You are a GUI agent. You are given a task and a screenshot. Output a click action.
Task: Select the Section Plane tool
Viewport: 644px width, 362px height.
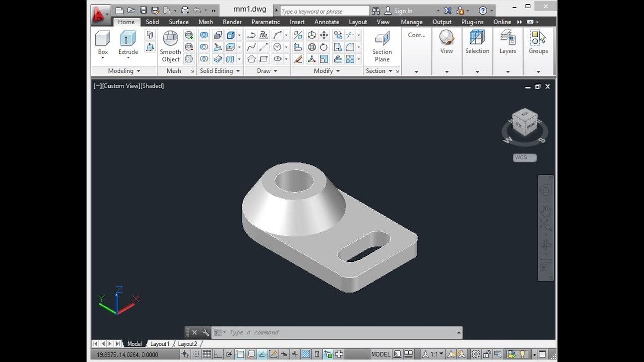(382, 46)
